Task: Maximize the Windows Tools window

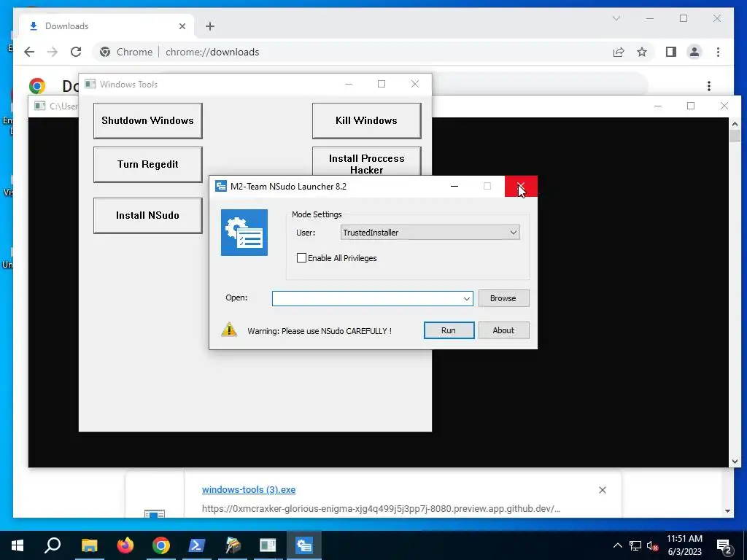Action: click(381, 84)
